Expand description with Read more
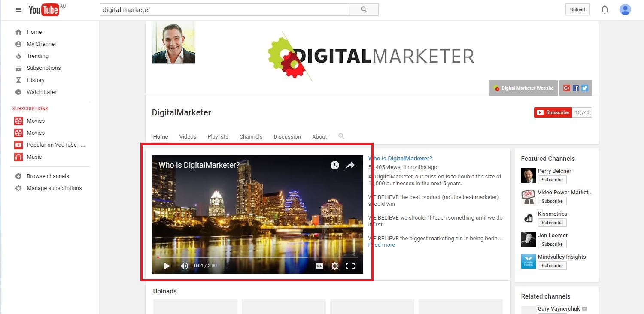Screen dimensions: 644x314 (x=382, y=245)
